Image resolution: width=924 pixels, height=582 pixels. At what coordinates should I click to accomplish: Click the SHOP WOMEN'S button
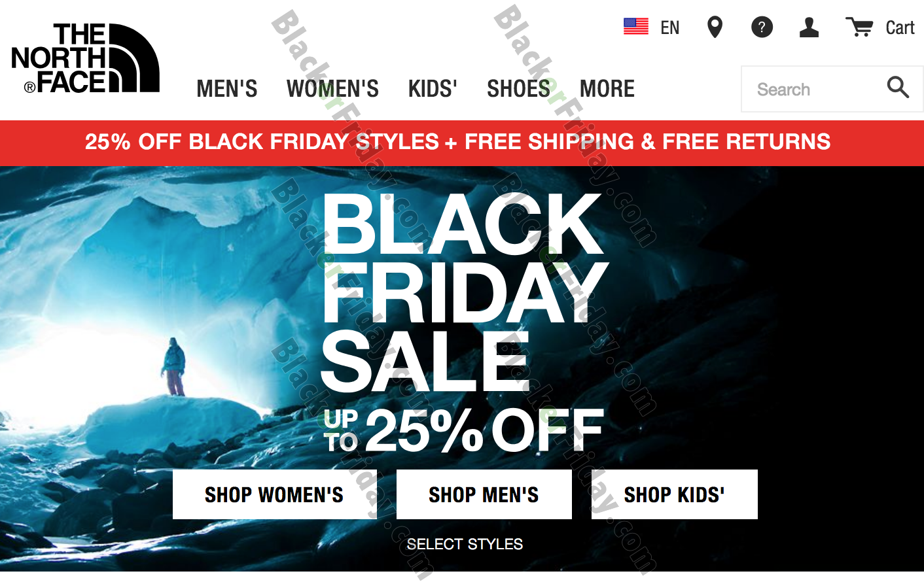pos(274,494)
